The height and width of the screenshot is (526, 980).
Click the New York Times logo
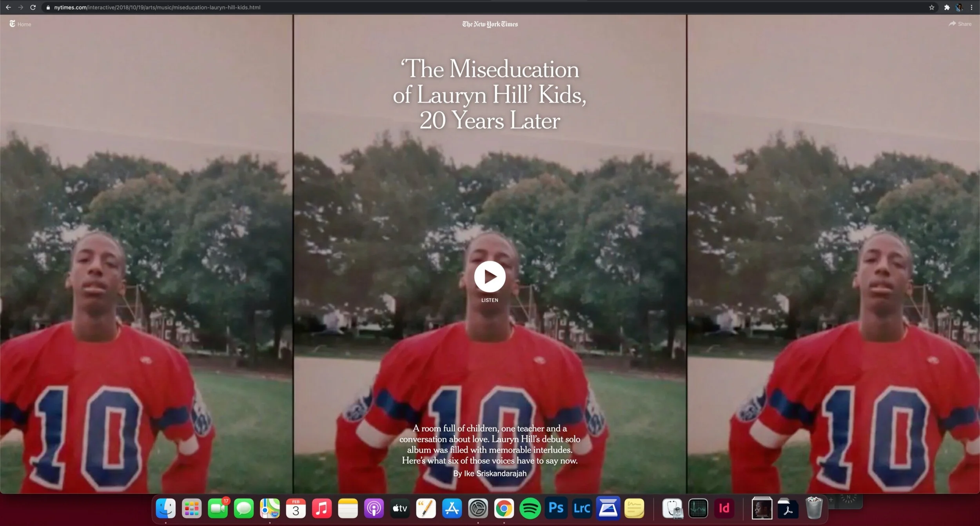[x=490, y=24]
